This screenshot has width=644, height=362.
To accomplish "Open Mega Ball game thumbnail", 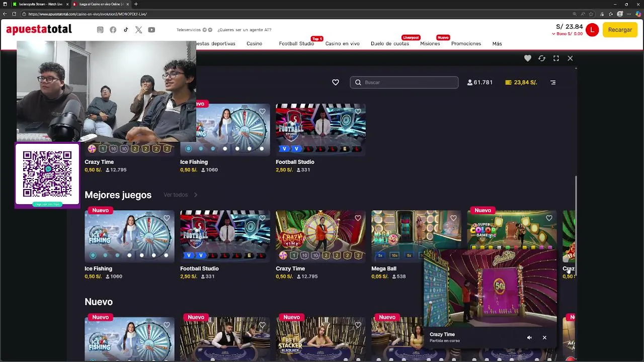I will pyautogui.click(x=416, y=236).
